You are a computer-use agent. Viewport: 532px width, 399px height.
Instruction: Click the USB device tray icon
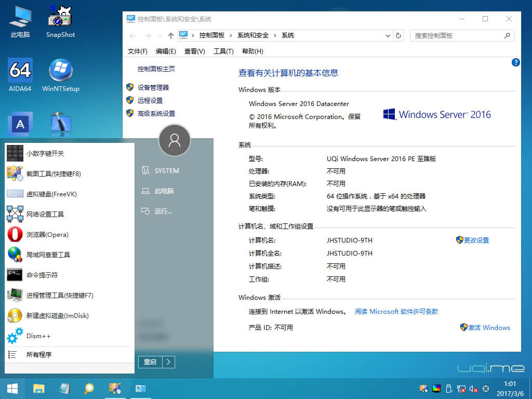coord(448,389)
